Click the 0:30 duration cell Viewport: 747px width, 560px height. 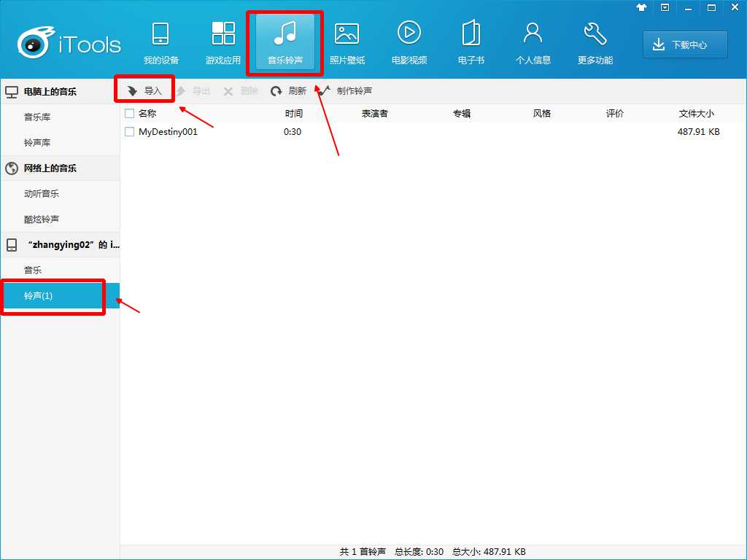(x=292, y=131)
